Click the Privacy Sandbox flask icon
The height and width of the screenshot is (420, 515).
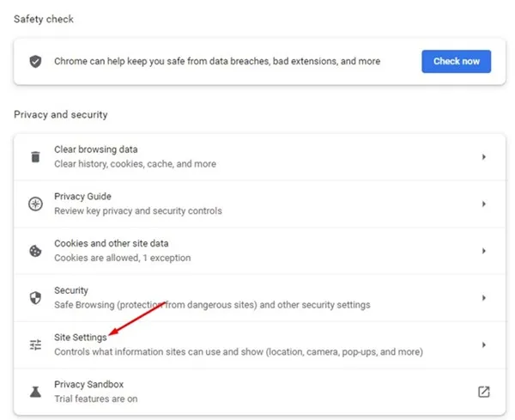[x=35, y=392]
